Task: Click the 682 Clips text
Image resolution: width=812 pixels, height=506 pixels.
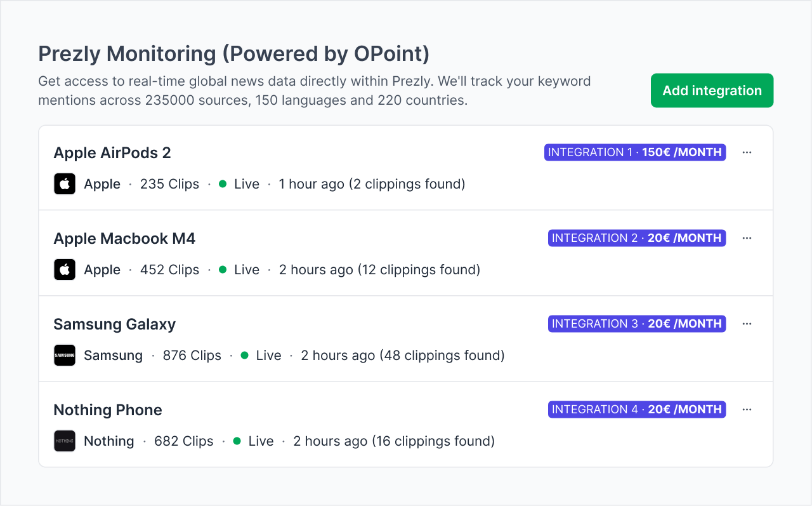Action: tap(184, 441)
